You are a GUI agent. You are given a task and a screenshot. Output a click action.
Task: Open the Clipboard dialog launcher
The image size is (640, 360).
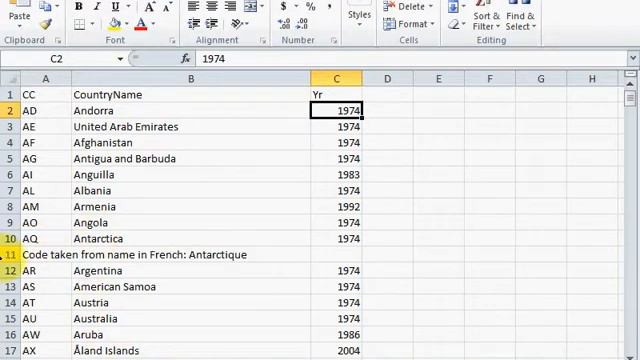point(58,40)
